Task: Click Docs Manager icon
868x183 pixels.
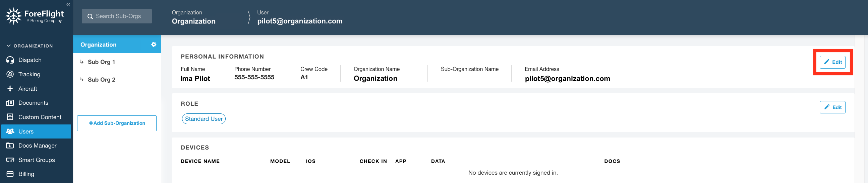Action: pyautogui.click(x=10, y=146)
